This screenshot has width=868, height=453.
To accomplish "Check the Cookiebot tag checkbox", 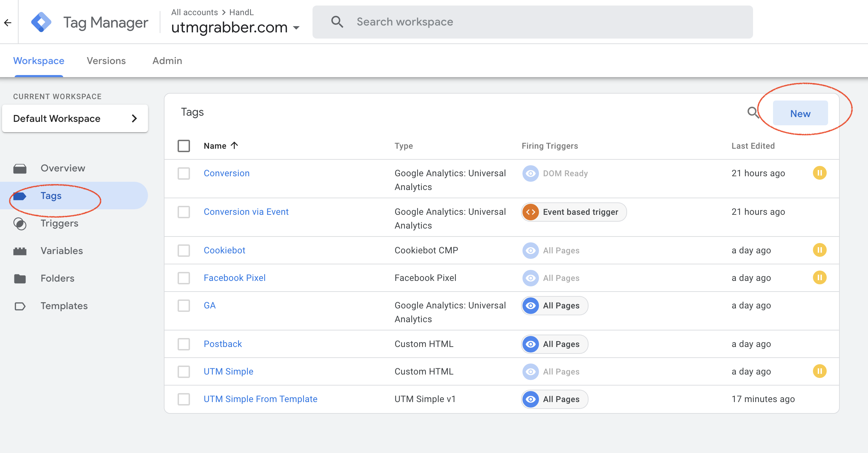I will pos(184,251).
